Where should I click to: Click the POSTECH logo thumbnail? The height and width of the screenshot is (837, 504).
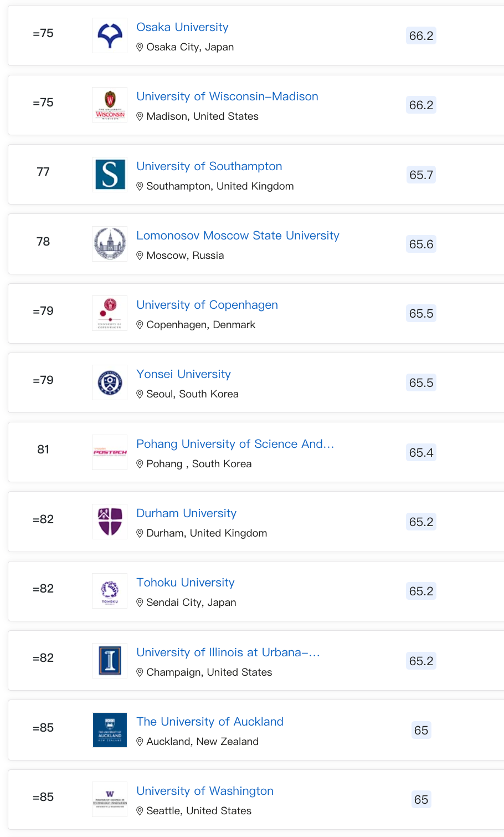tap(110, 452)
